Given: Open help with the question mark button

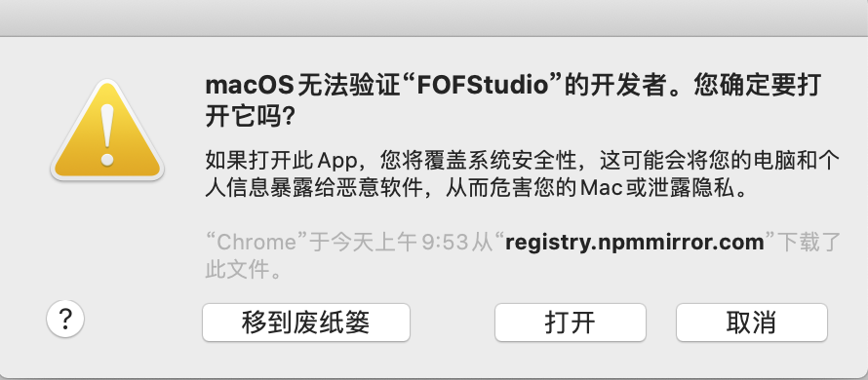Looking at the screenshot, I should click(x=65, y=320).
